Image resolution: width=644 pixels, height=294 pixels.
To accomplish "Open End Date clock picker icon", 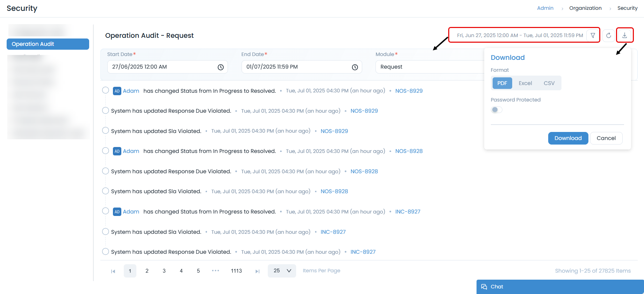I will (355, 67).
